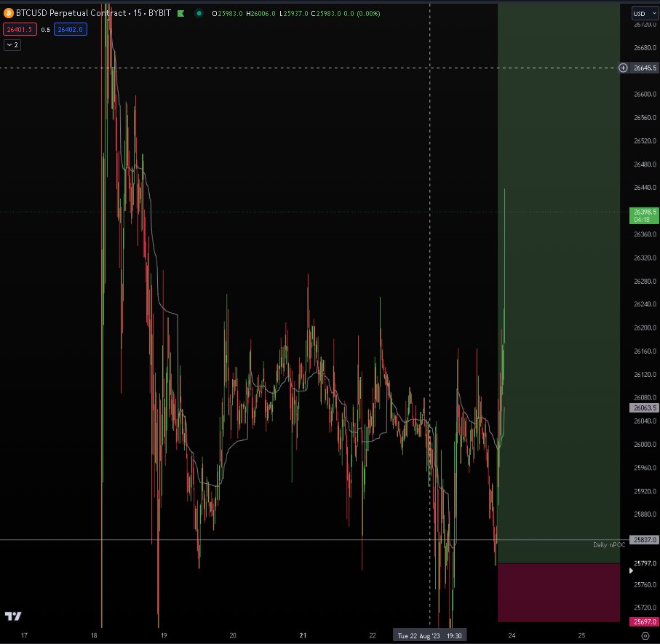Click the OHLC close value C25983.0
Image resolution: width=660 pixels, height=644 pixels.
point(326,14)
